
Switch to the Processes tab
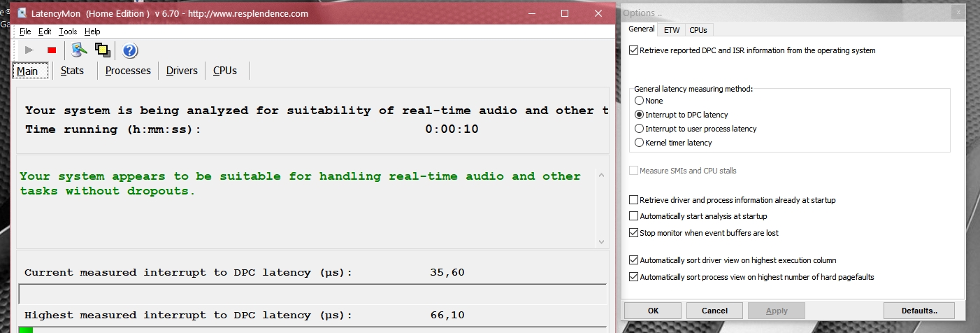point(128,71)
